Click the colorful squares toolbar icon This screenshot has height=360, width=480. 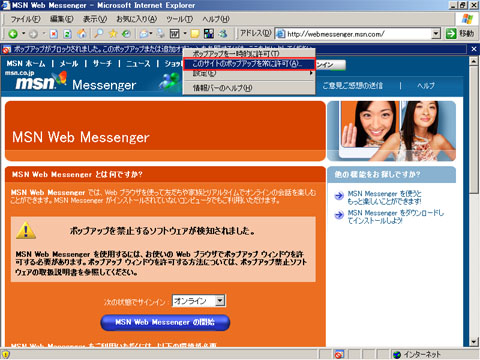[x=209, y=34]
